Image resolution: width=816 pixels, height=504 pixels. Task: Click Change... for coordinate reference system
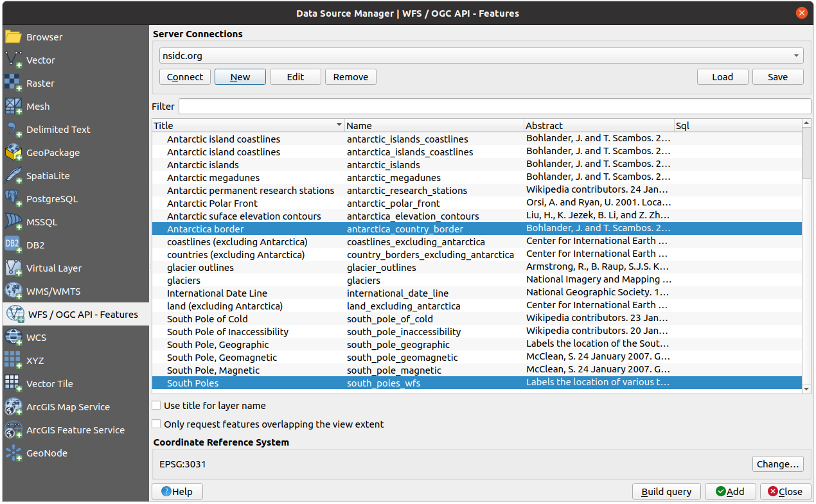click(777, 464)
